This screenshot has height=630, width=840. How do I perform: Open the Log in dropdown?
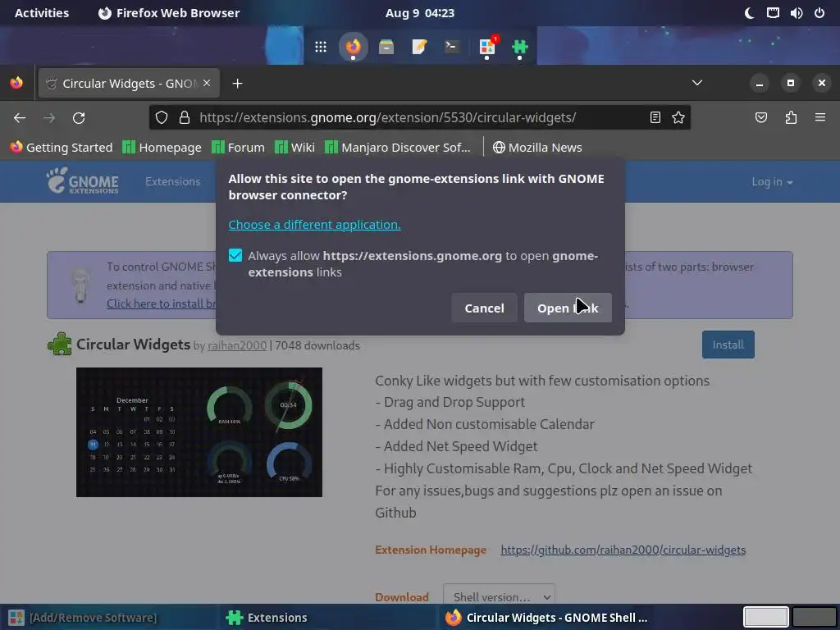(772, 182)
